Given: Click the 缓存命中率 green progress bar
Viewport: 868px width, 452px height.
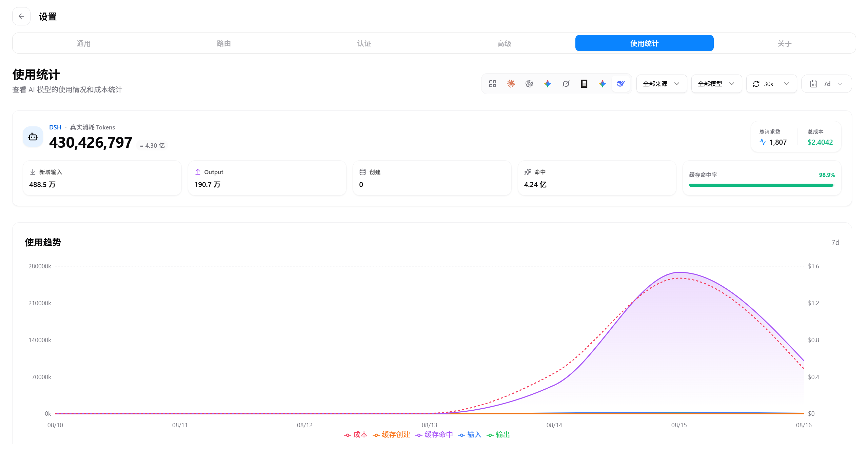Looking at the screenshot, I should [761, 185].
